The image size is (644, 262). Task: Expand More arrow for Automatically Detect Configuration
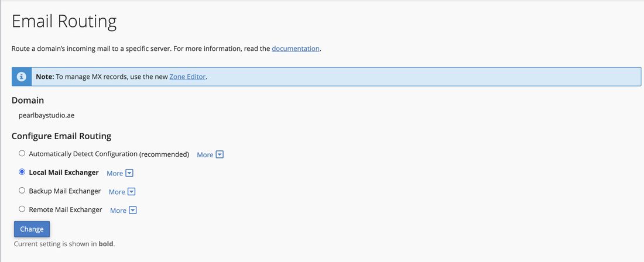point(220,154)
